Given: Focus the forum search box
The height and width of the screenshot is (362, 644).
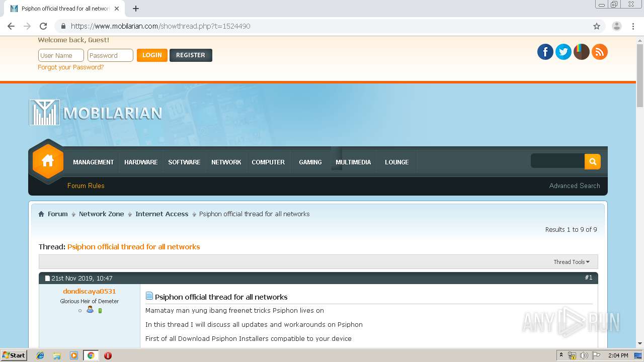Looking at the screenshot, I should tap(557, 161).
